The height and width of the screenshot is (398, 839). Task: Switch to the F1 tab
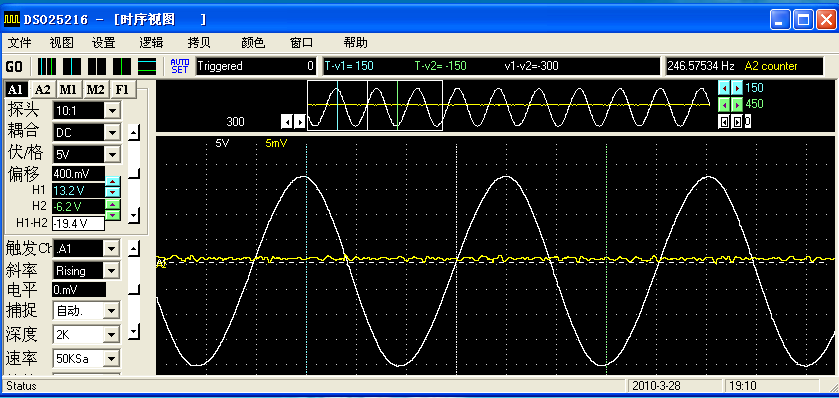point(123,90)
